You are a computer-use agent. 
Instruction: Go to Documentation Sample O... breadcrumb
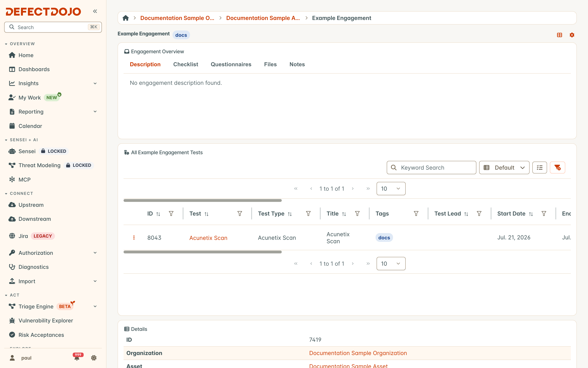tap(177, 18)
